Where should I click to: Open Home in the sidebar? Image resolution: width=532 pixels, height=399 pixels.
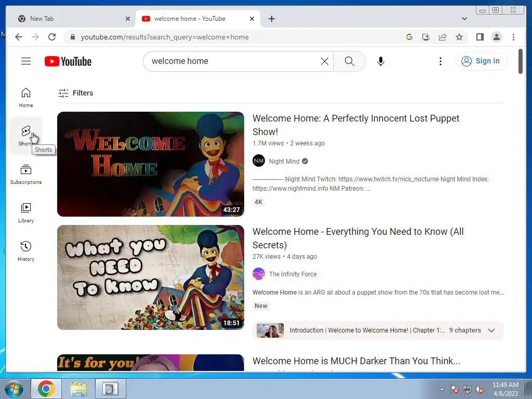pos(26,98)
